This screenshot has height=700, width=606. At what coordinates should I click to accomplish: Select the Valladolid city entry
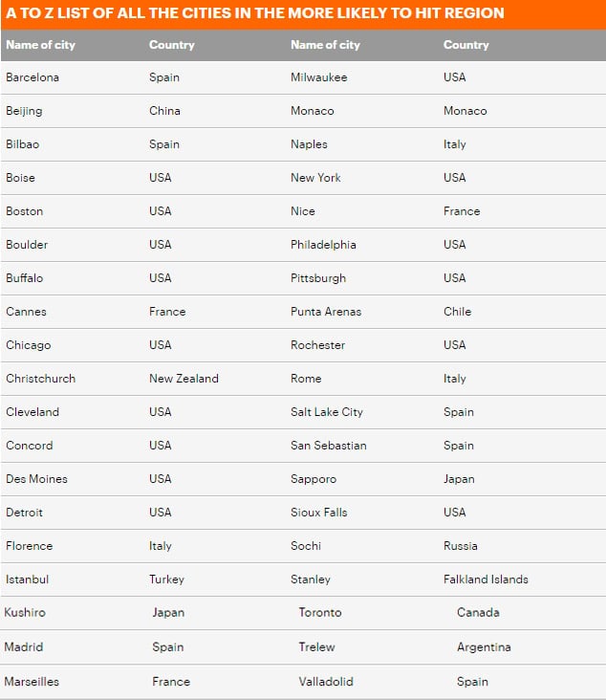click(x=326, y=682)
